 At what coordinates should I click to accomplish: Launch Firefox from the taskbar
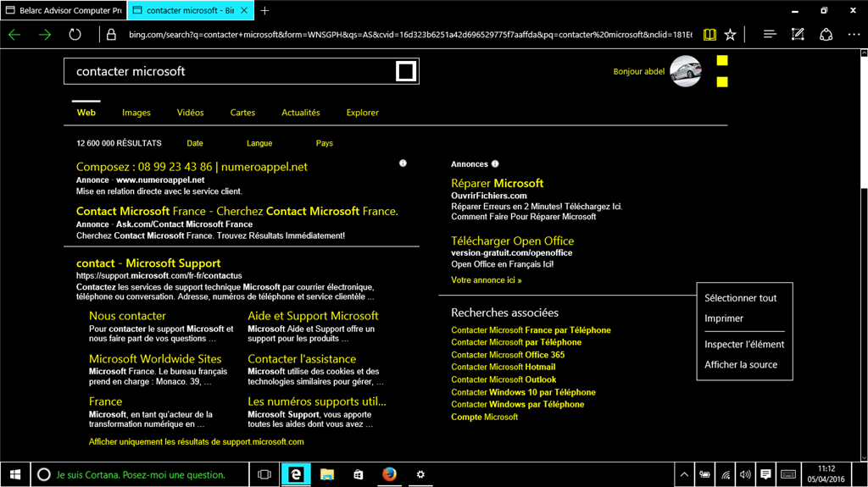click(x=389, y=474)
